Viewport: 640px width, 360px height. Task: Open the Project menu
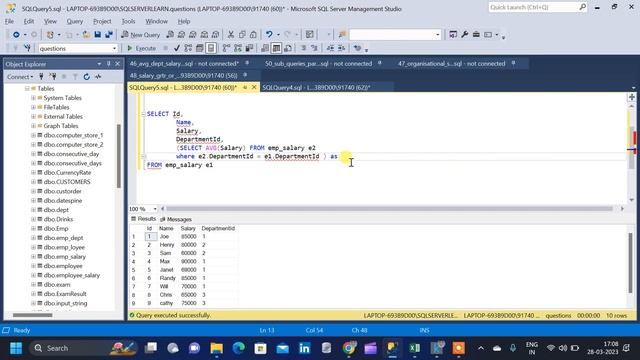coord(102,21)
